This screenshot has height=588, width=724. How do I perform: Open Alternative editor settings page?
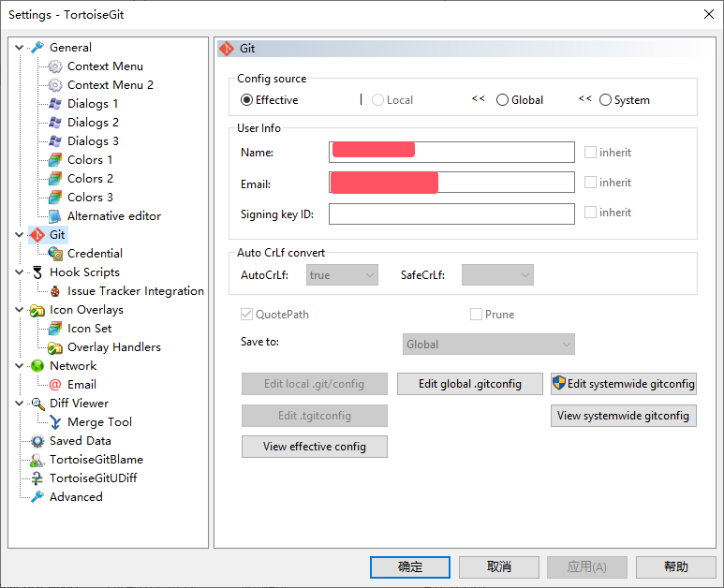tap(114, 216)
